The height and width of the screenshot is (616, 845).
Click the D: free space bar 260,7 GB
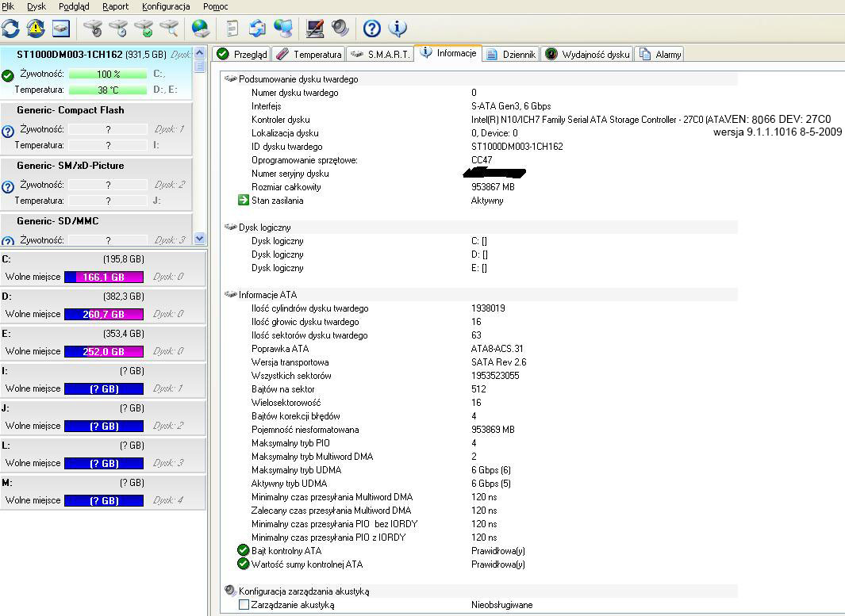[104, 314]
